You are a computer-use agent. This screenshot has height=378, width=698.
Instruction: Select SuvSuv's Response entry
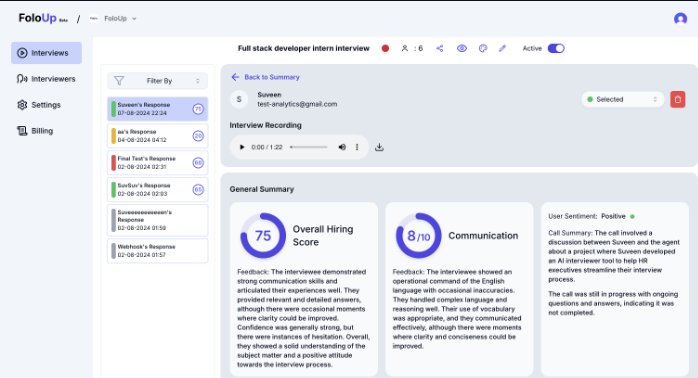158,189
